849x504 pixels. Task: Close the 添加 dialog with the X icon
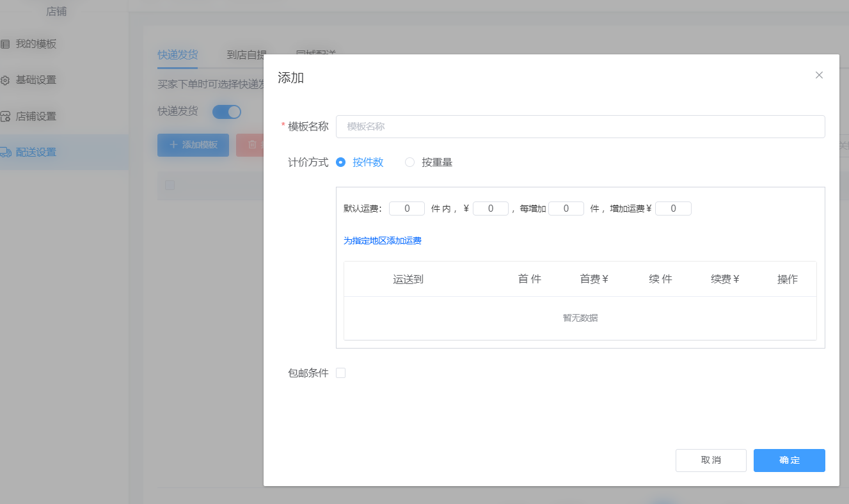(819, 75)
